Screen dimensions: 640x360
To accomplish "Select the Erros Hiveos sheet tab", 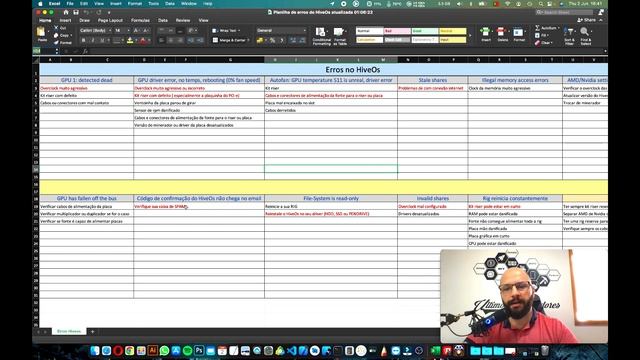I will click(x=69, y=331).
